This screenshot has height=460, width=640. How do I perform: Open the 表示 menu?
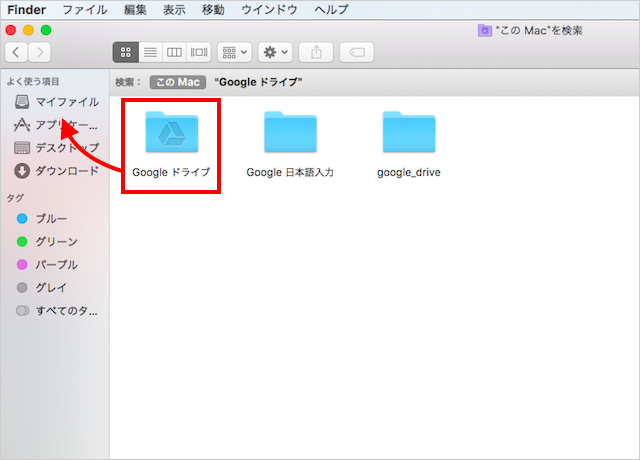pos(174,9)
